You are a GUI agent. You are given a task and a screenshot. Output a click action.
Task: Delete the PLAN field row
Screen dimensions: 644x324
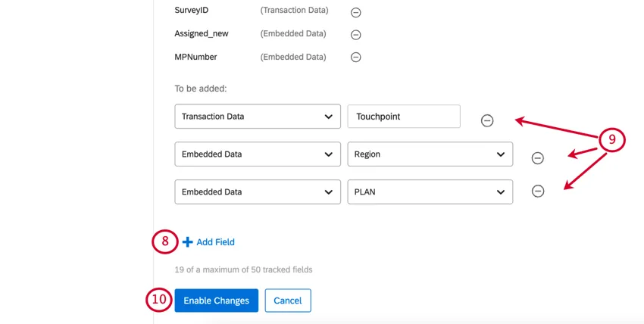(537, 192)
